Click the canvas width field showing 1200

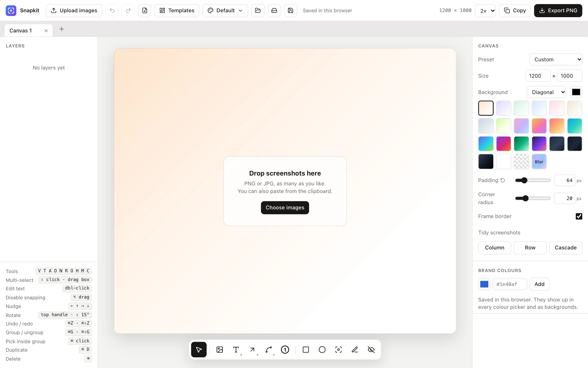pos(538,76)
